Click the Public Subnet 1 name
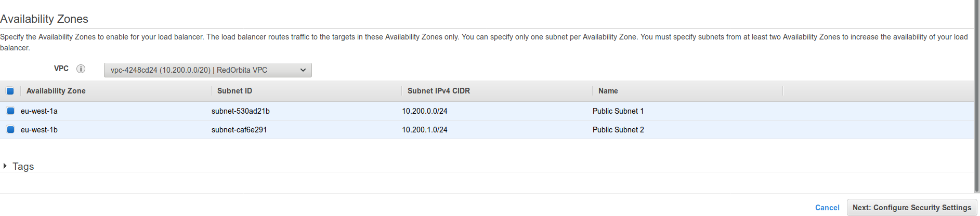The height and width of the screenshot is (216, 980). tap(618, 111)
